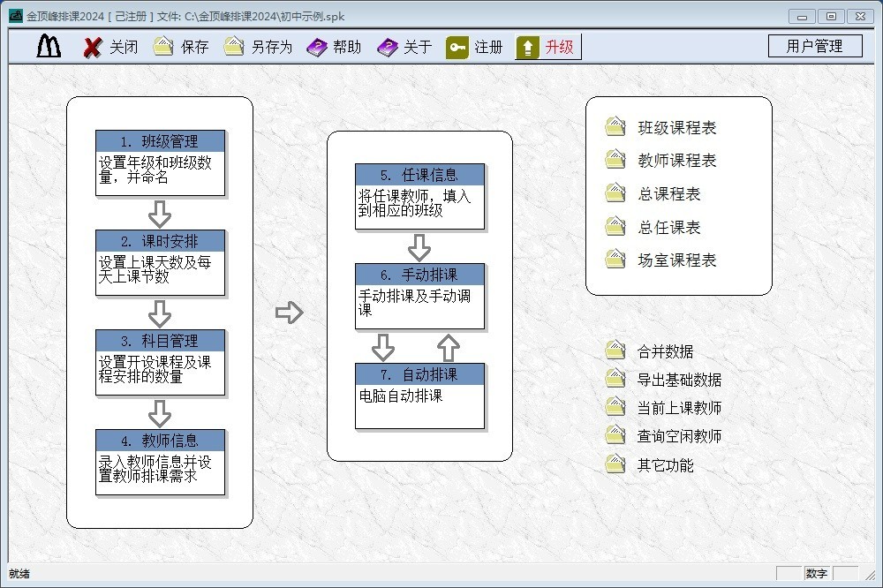Open the 总课程表 link
Image resolution: width=883 pixels, height=588 pixels.
[x=669, y=194]
